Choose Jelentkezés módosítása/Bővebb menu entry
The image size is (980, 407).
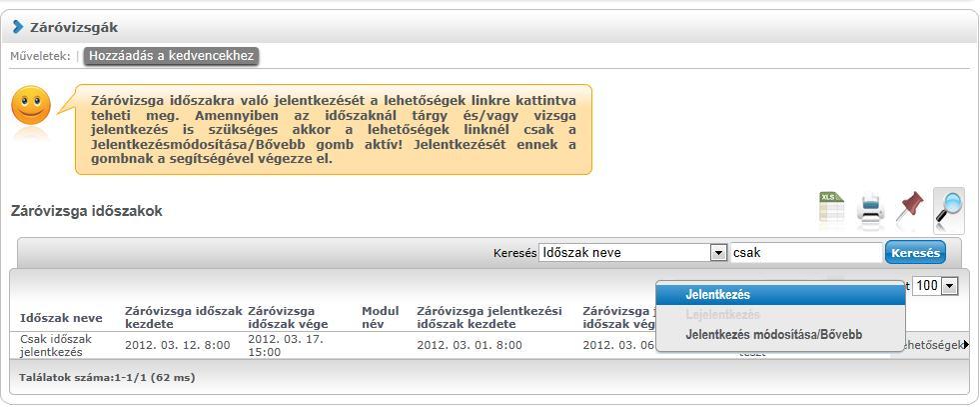(780, 334)
